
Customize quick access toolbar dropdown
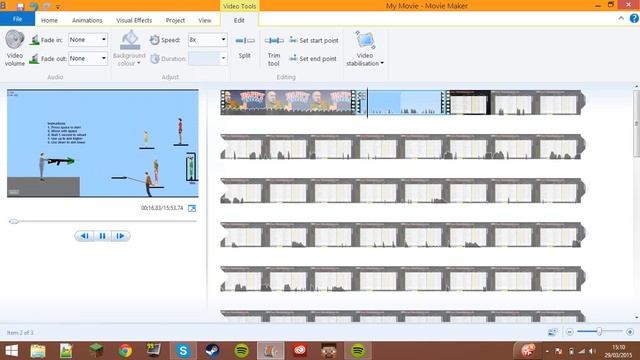[x=58, y=7]
